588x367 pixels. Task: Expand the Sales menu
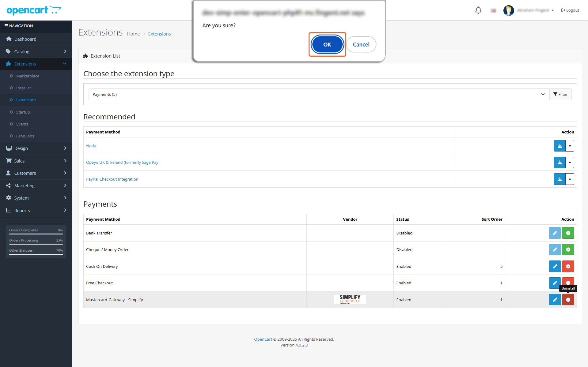tap(36, 161)
